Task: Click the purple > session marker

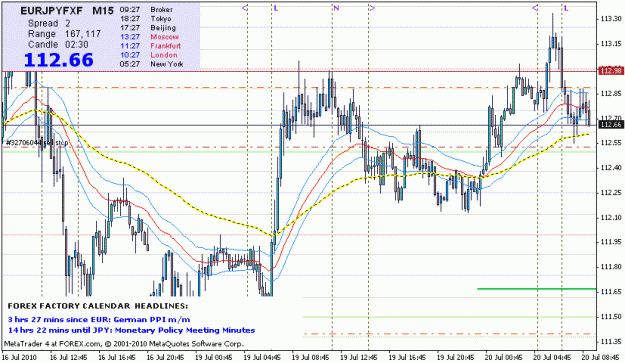Action: pos(372,8)
